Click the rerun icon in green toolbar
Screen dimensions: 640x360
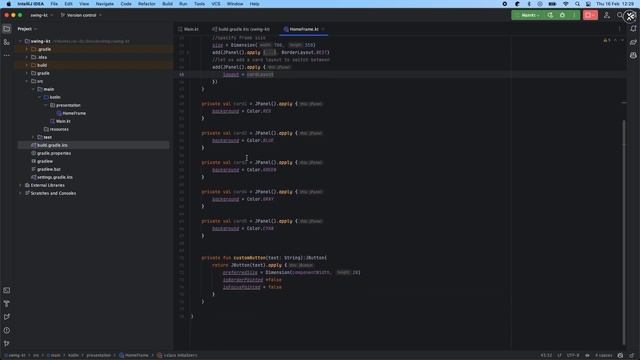pyautogui.click(x=550, y=15)
